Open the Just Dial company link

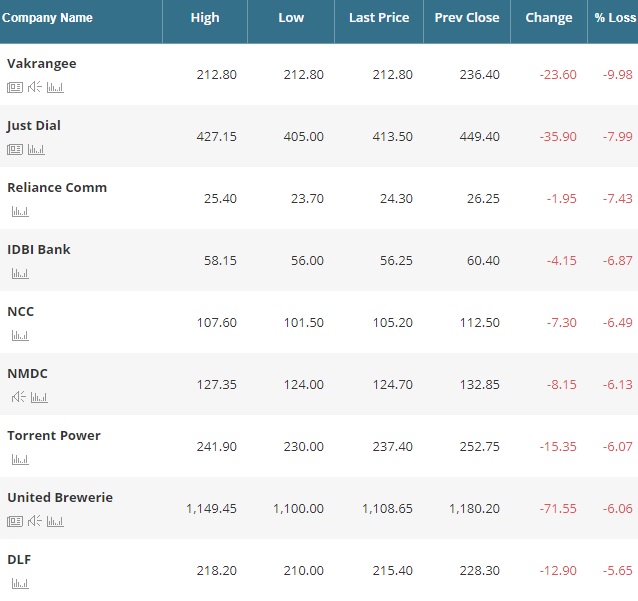pos(34,126)
